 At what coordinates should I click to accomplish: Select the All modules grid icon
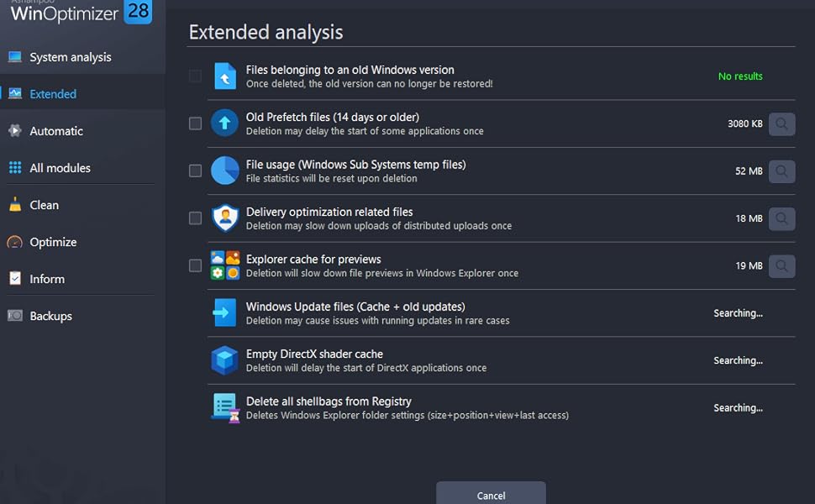[x=17, y=168]
